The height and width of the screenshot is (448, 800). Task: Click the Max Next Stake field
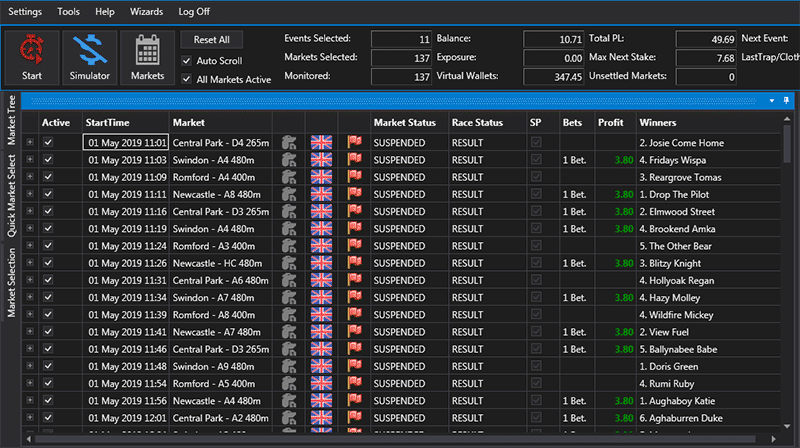click(706, 58)
